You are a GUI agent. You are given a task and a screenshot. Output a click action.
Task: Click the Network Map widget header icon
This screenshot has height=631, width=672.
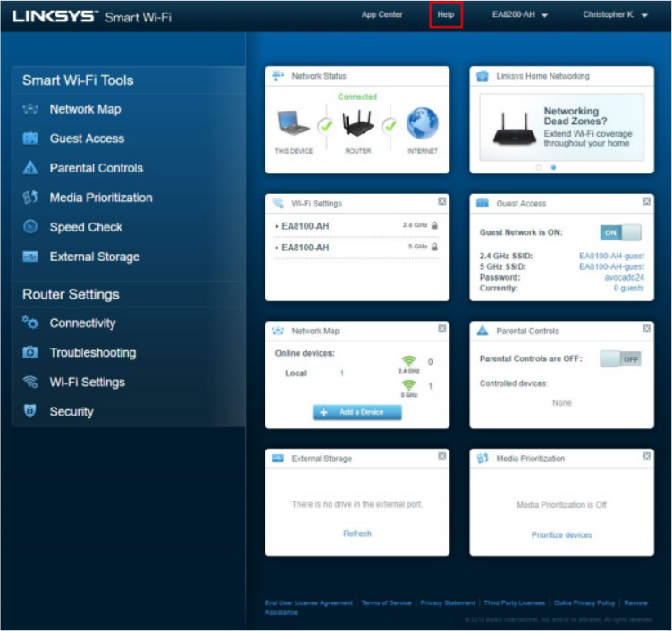pyautogui.click(x=278, y=331)
